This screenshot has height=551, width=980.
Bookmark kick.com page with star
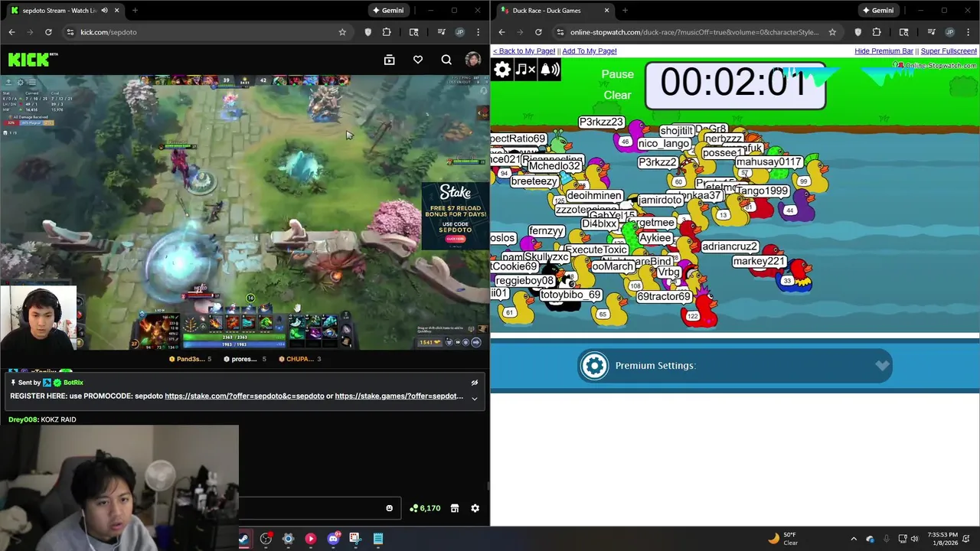tap(342, 32)
